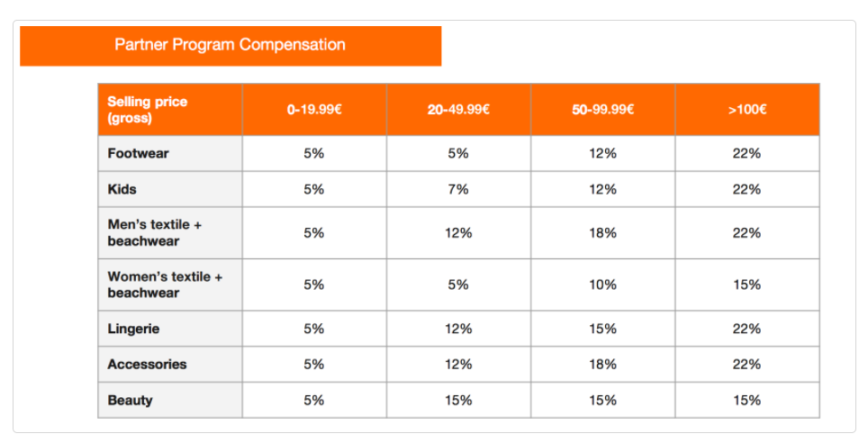Select the Accessories row label

148,365
